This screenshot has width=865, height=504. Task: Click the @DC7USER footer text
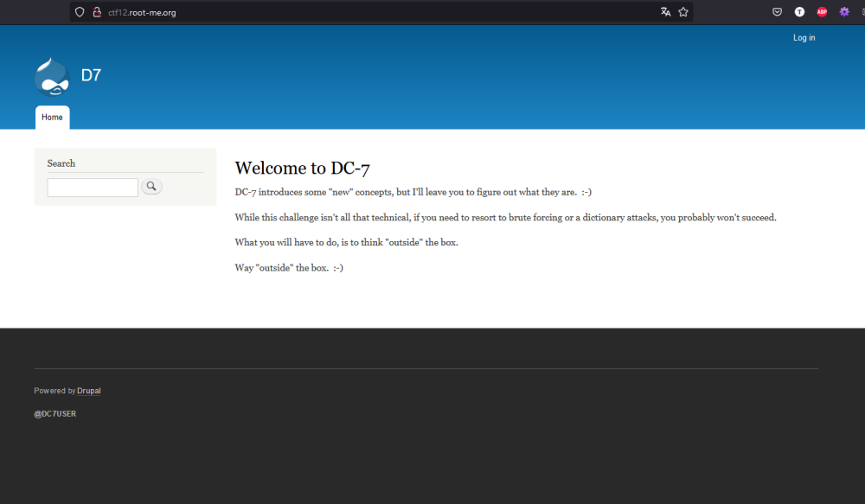(x=55, y=414)
